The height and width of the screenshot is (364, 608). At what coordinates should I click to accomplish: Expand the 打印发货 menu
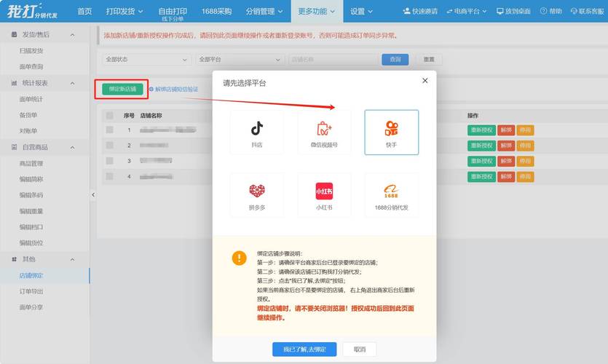(x=125, y=11)
